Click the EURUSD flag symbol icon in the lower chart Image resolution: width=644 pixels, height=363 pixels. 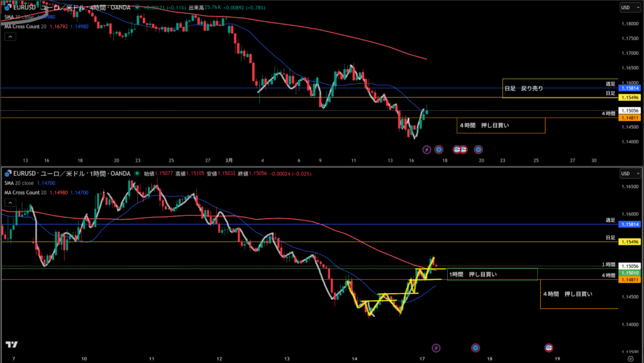[8, 173]
